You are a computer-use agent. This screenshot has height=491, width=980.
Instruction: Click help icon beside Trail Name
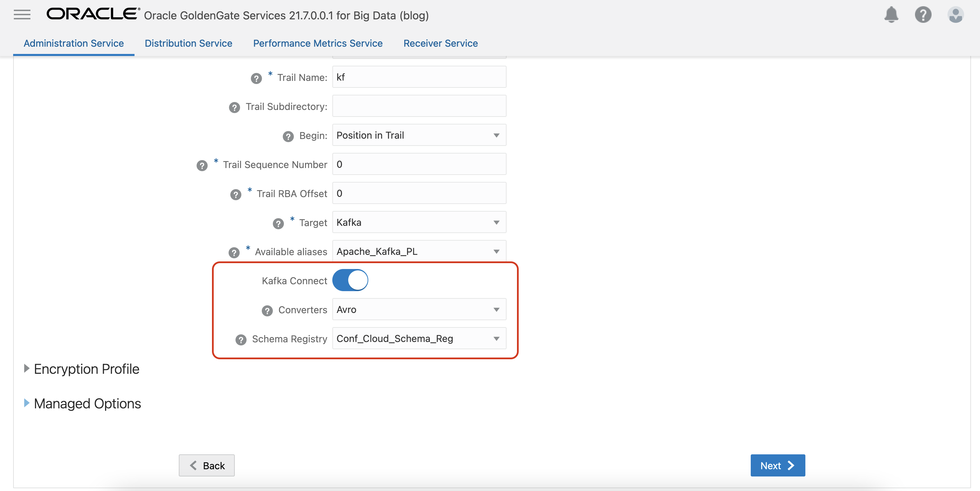pyautogui.click(x=256, y=78)
